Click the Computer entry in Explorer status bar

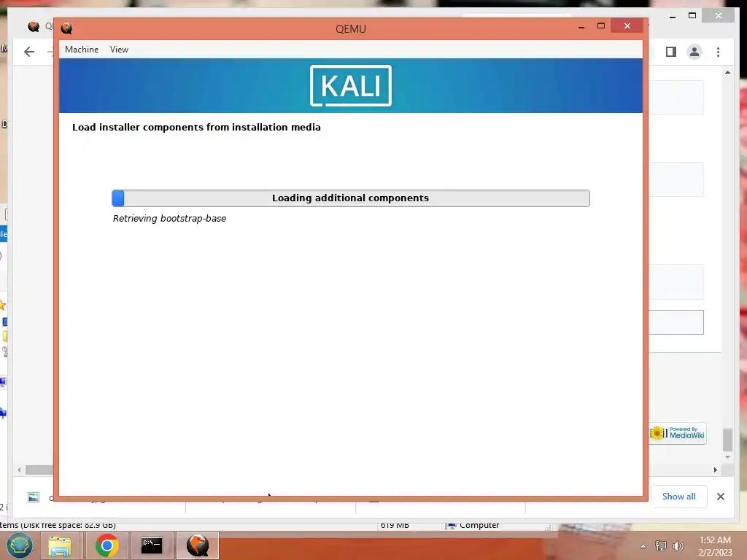[472, 525]
